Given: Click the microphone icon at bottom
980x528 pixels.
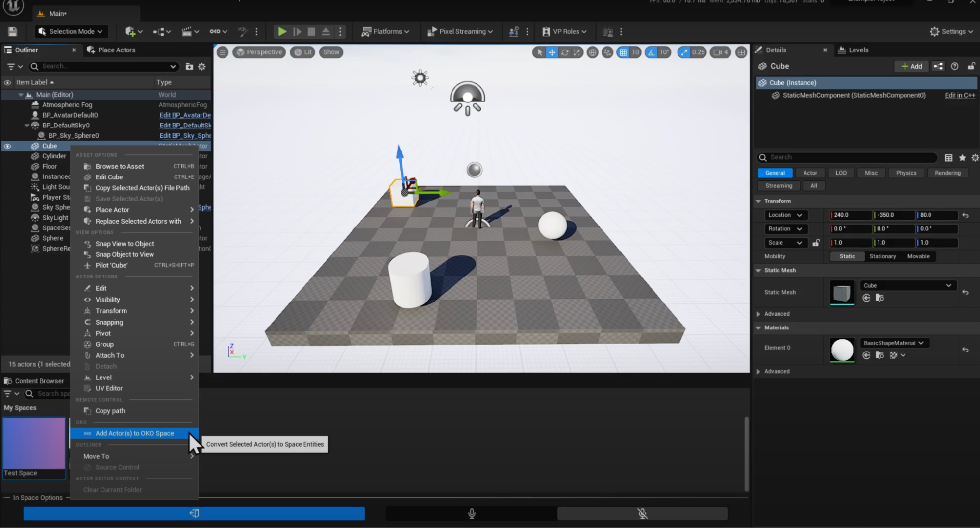Looking at the screenshot, I should (x=471, y=513).
